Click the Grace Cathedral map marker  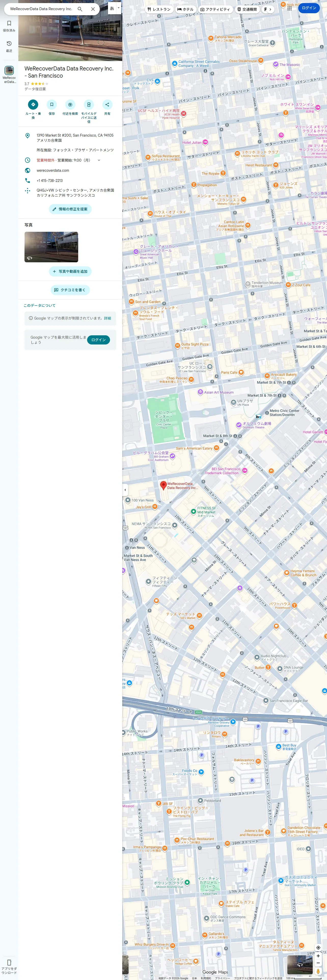[x=272, y=43]
